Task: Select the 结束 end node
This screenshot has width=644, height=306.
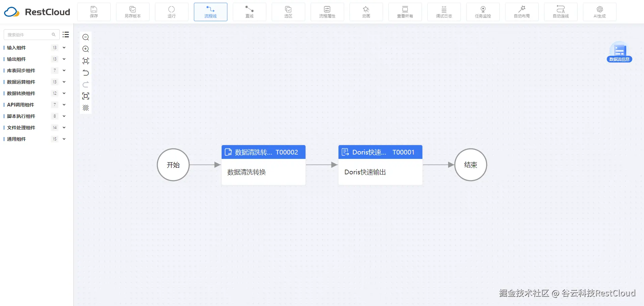Action: (x=471, y=165)
